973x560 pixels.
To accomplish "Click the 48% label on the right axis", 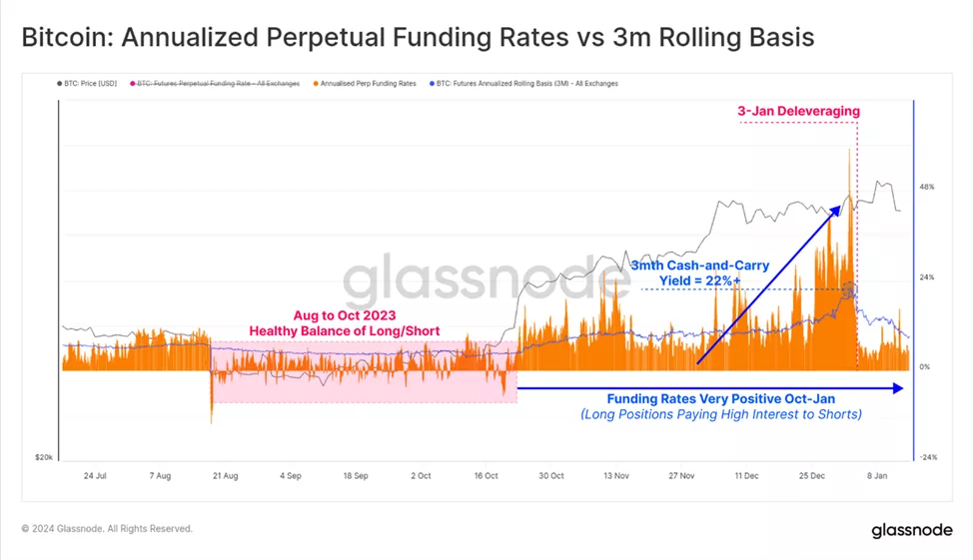I will coord(927,187).
